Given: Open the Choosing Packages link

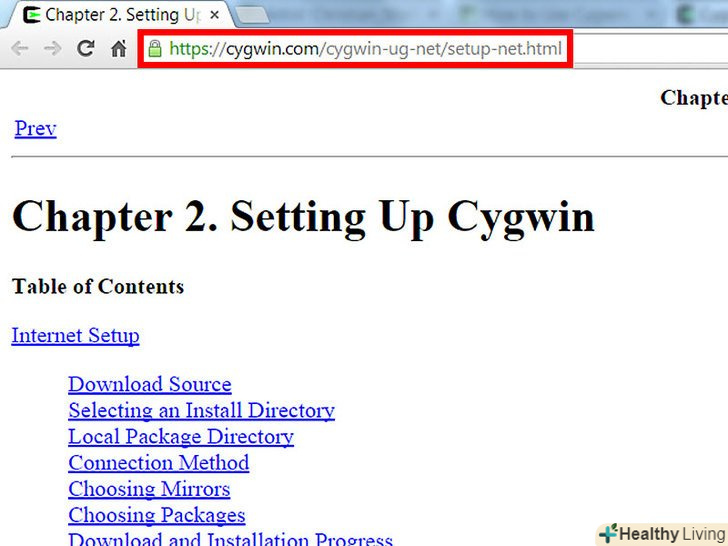Looking at the screenshot, I should 156,515.
